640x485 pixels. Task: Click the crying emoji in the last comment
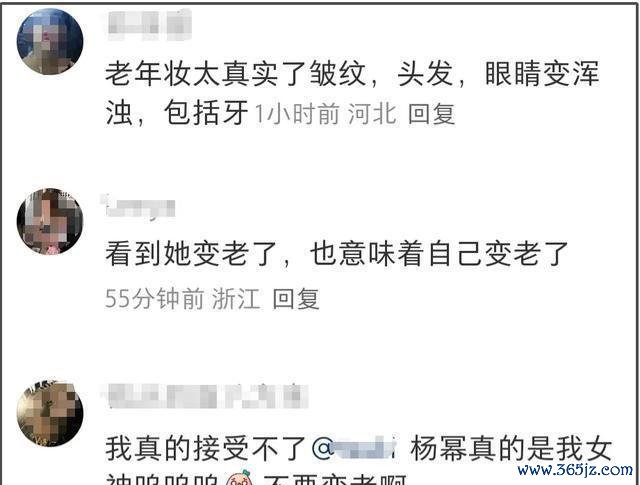(240, 478)
